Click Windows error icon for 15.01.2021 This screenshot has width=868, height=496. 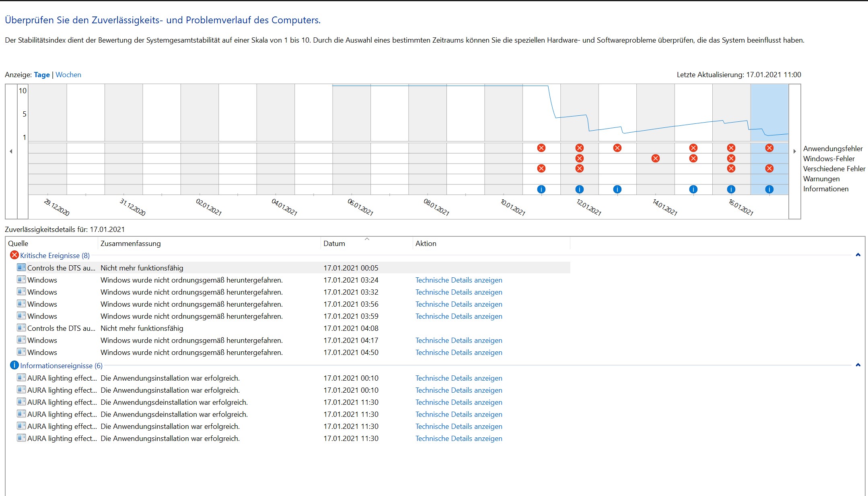(693, 158)
